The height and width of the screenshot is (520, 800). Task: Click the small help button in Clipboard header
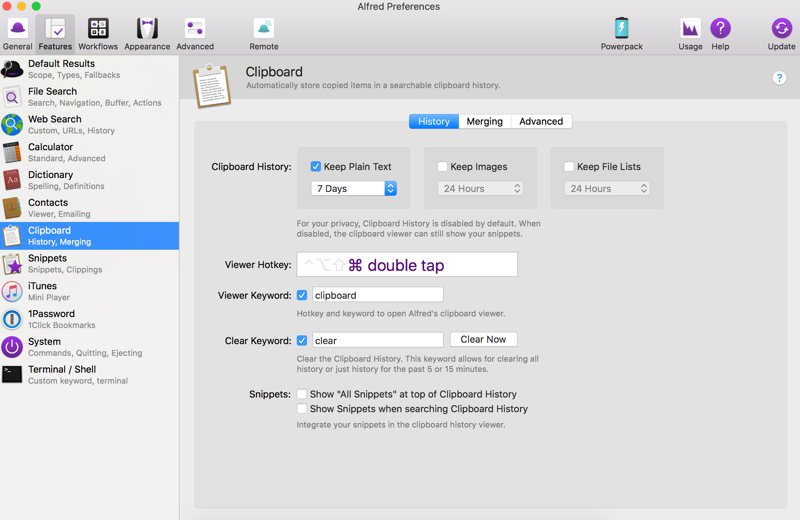click(x=779, y=78)
